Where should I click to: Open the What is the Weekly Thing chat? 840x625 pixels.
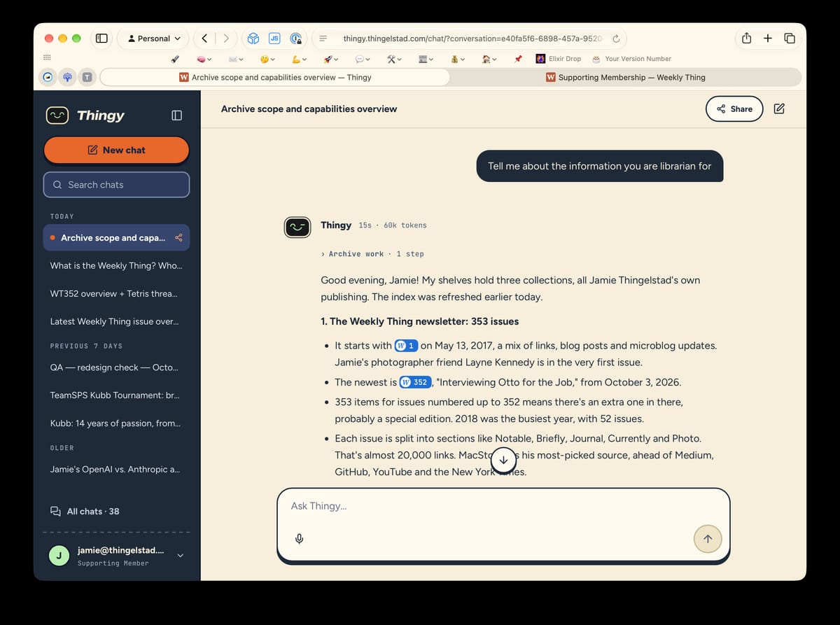pos(116,266)
